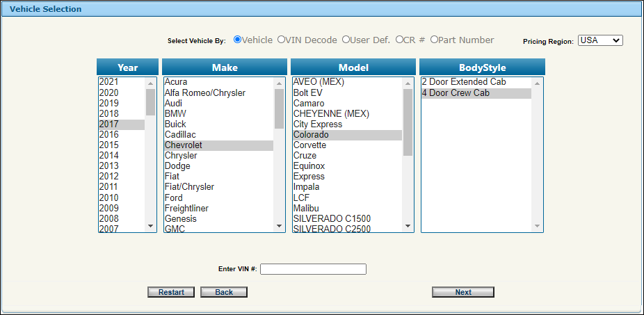Select year 2010
This screenshot has width=644, height=315.
coord(122,197)
